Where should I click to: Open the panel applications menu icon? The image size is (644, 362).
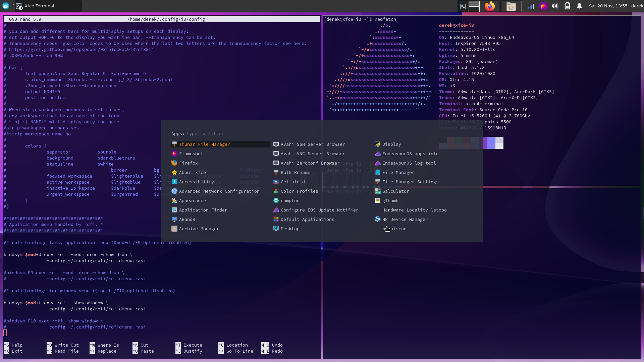point(6,6)
